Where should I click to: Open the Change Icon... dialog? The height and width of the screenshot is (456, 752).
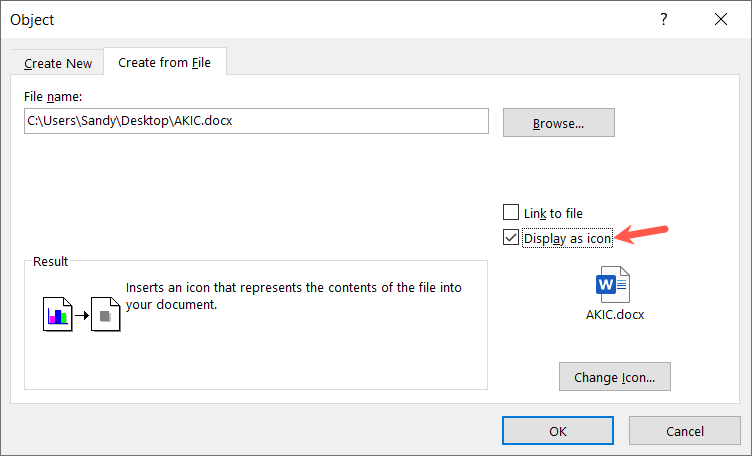[614, 377]
